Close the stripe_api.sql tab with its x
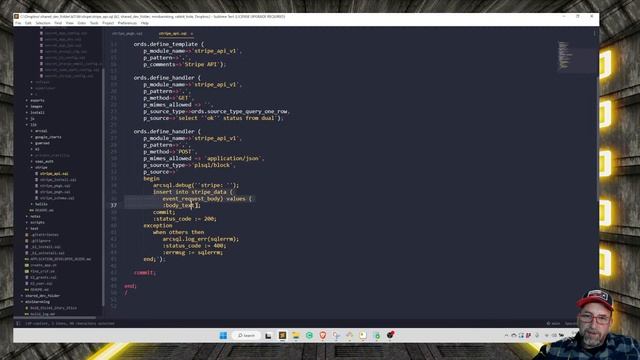 point(192,33)
